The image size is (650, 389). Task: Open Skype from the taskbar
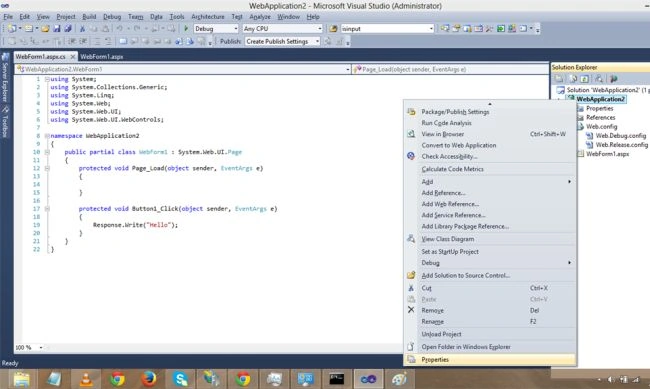coord(180,379)
